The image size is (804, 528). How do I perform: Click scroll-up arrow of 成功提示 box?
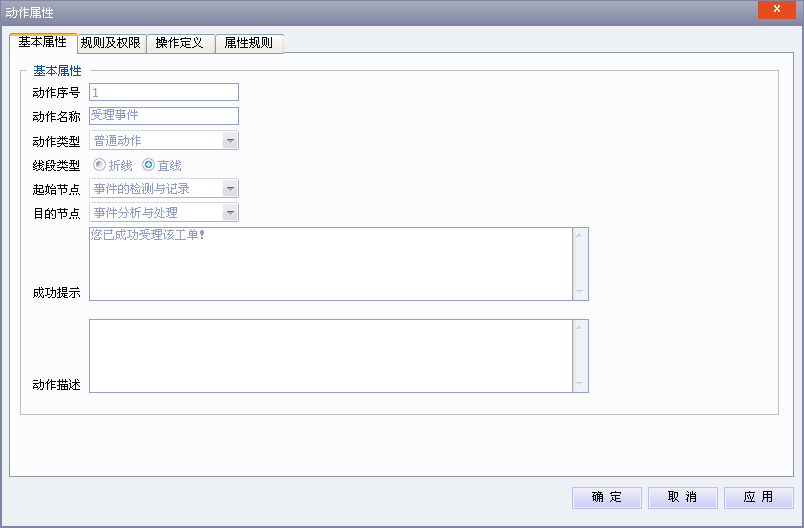tap(579, 236)
